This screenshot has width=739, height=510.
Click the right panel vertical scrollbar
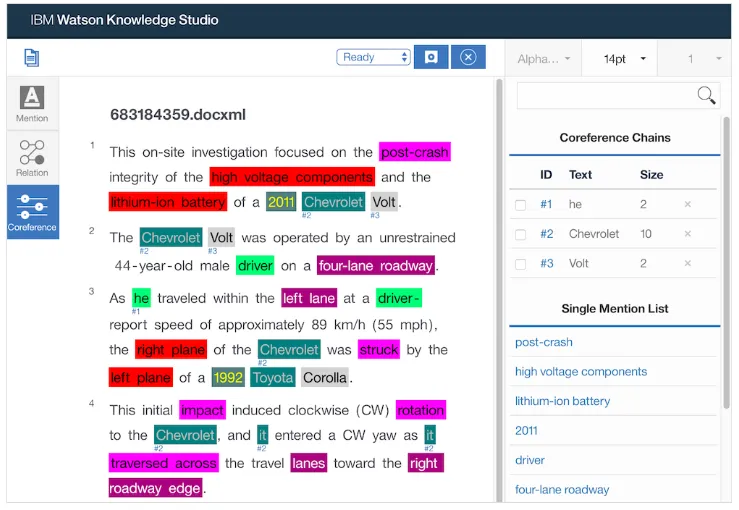point(726,262)
